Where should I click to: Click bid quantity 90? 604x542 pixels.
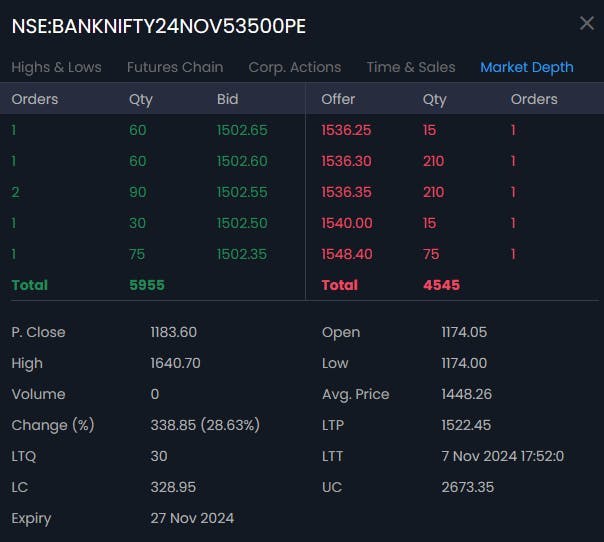138,192
